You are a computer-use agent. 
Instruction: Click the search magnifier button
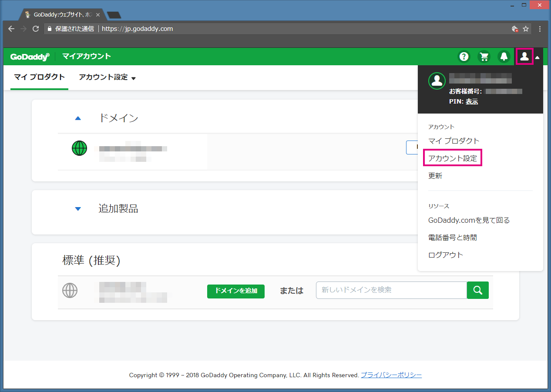point(478,290)
